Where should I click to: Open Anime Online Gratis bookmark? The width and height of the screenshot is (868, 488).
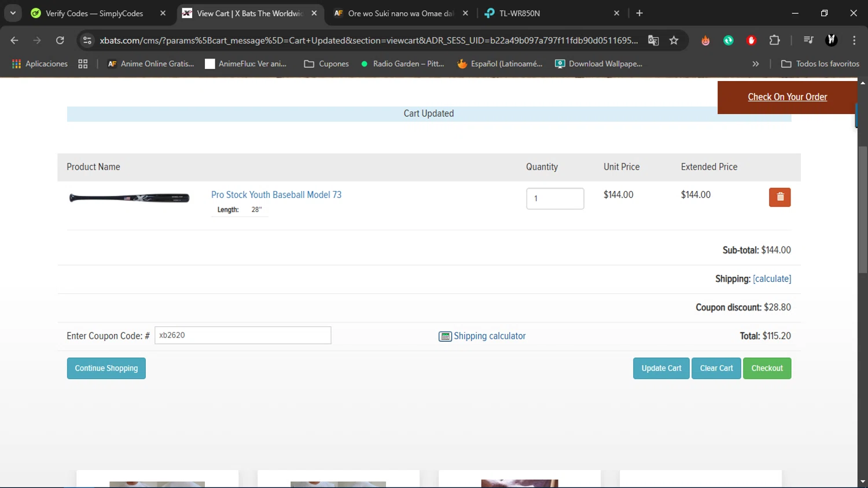point(150,64)
